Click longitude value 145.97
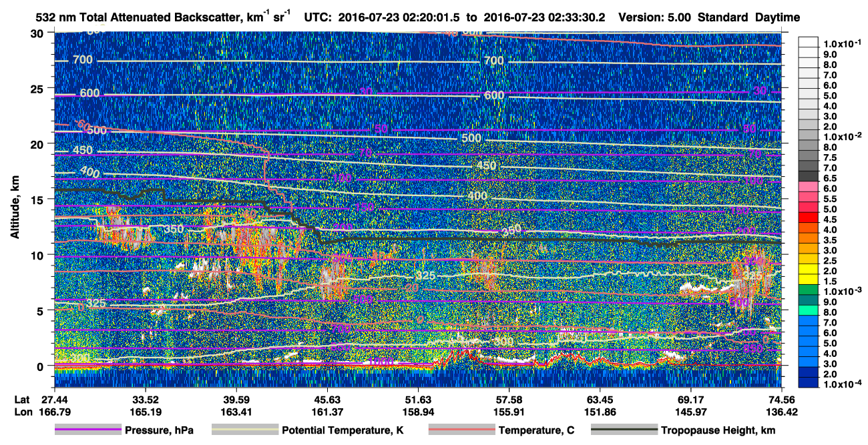Screen dimensions: 868x445 coord(690,411)
